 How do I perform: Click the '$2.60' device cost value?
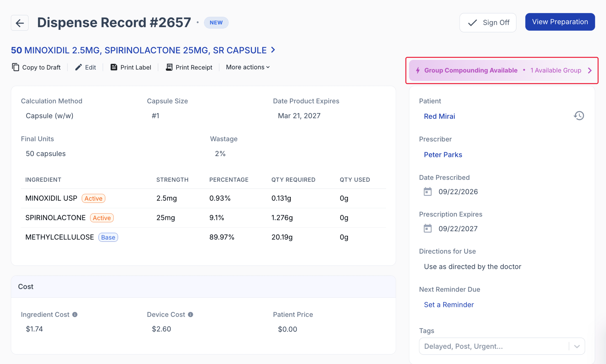pos(161,329)
